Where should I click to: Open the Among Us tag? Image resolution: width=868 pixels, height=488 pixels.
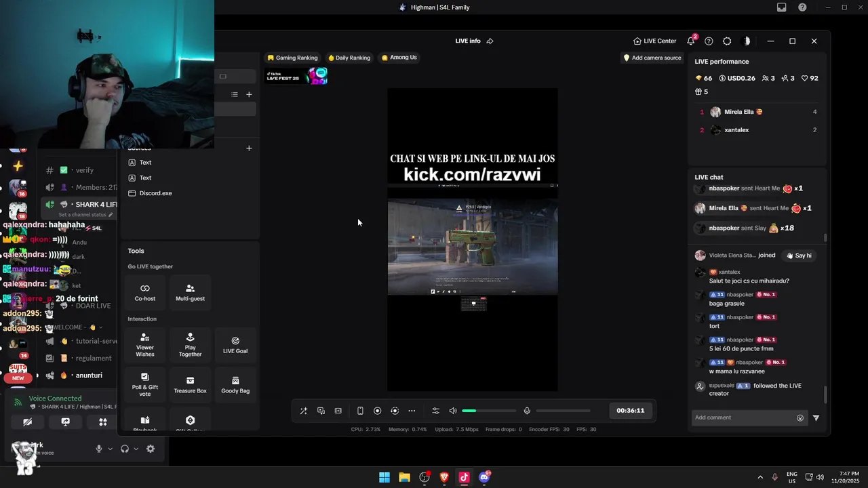pos(399,58)
